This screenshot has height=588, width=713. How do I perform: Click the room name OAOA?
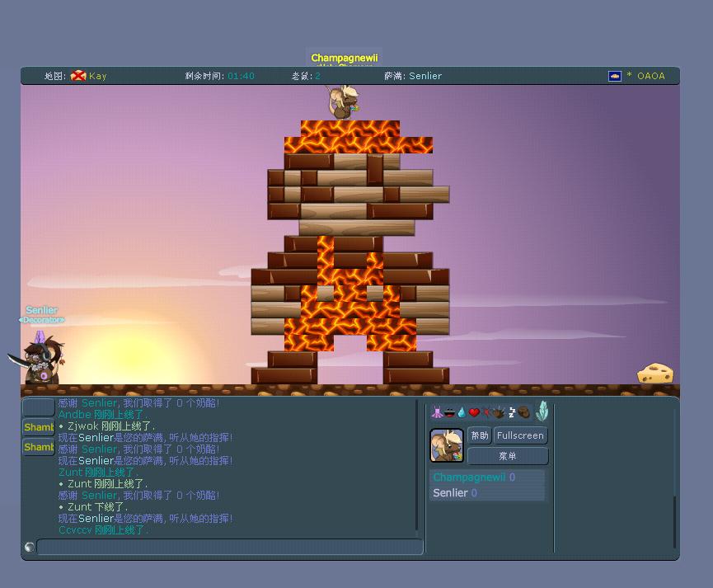point(650,76)
